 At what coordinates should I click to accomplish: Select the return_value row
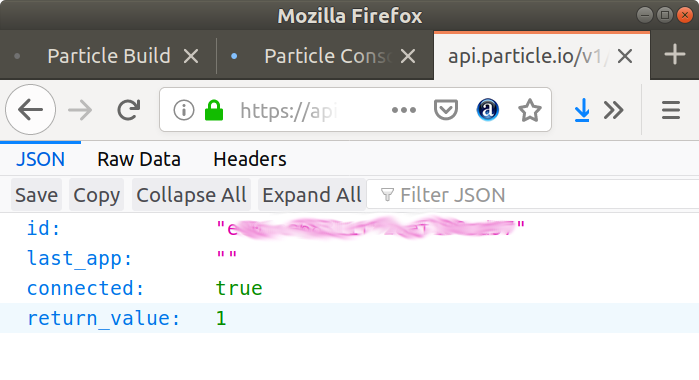point(350,318)
